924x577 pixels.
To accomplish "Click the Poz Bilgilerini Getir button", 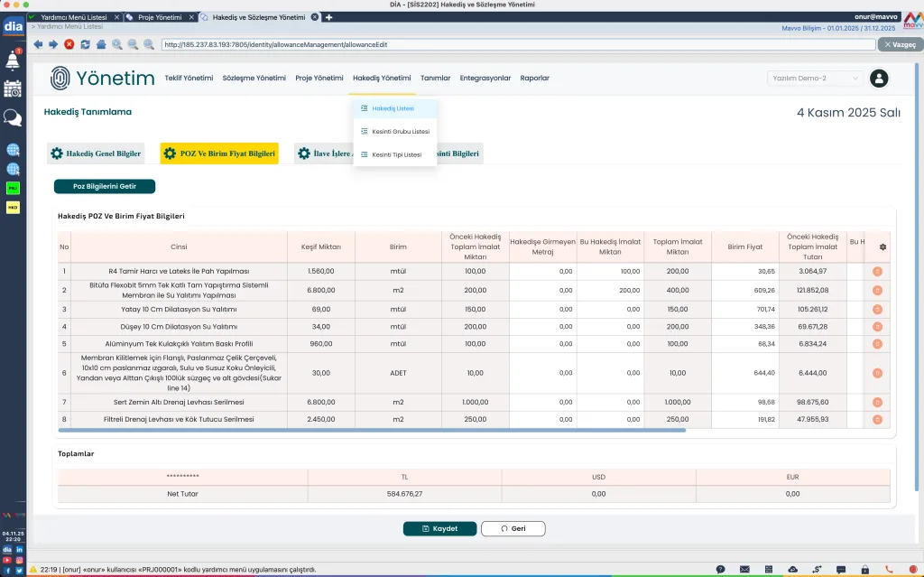I will (105, 187).
